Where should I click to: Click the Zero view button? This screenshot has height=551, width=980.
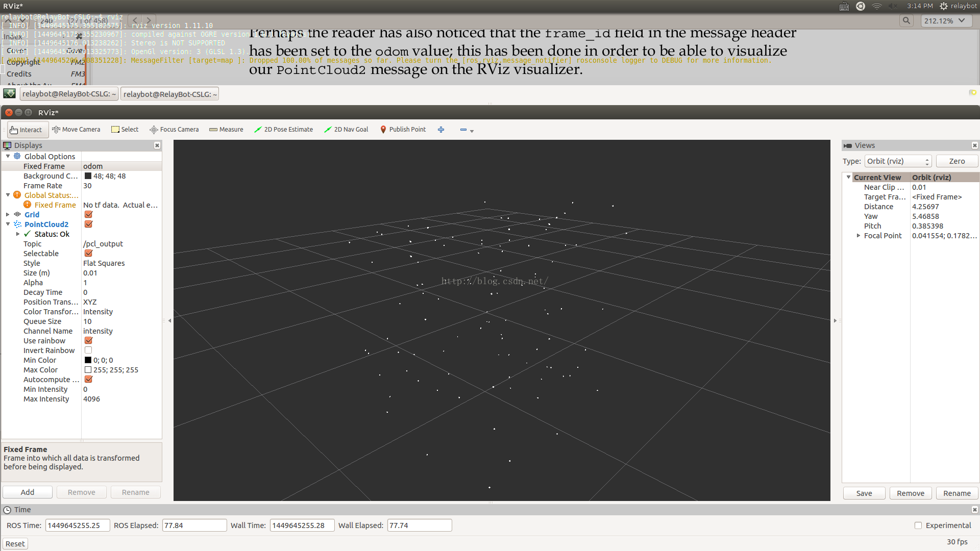957,161
